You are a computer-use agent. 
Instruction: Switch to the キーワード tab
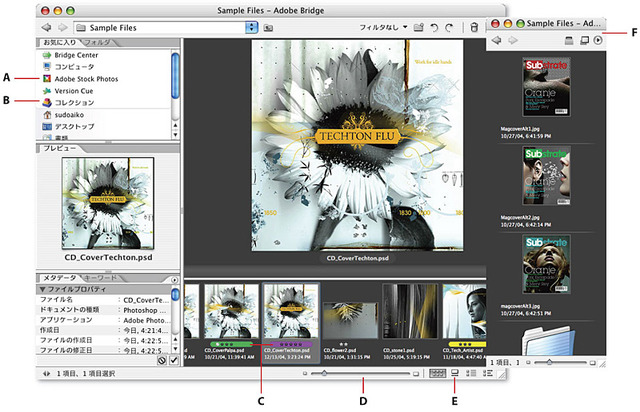[100, 278]
